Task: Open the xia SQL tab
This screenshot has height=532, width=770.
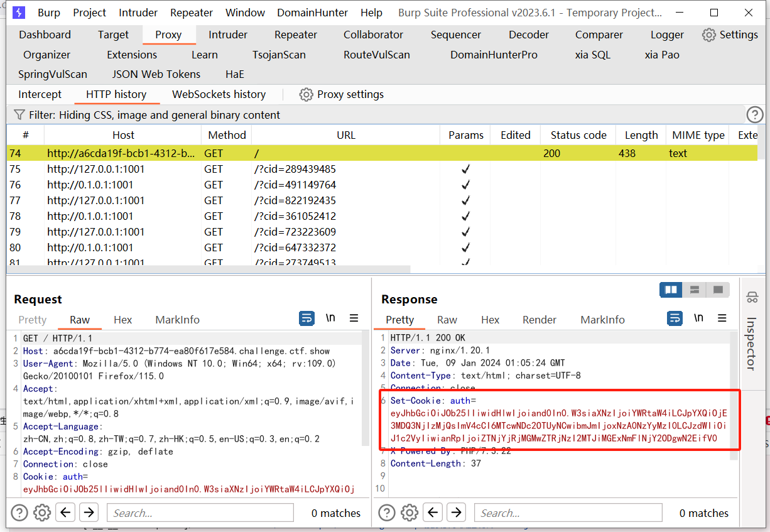Action: 593,55
